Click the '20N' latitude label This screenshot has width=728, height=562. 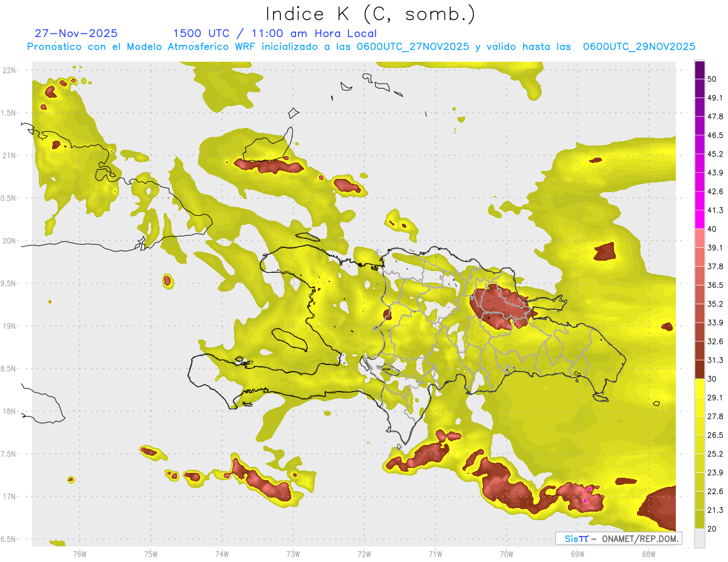click(x=9, y=241)
